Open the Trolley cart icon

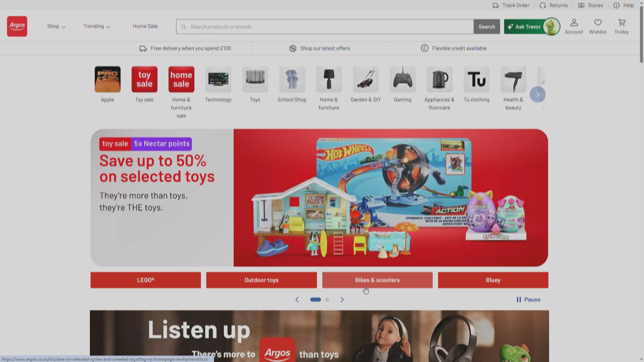(x=622, y=23)
